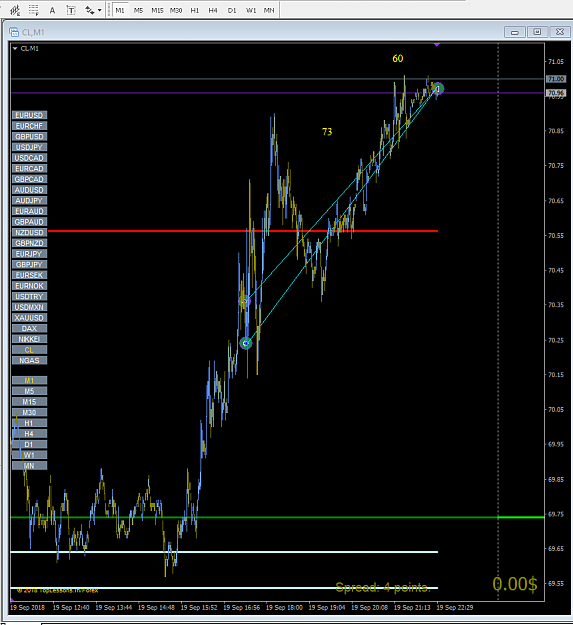Load the GBPCAD symbol button
This screenshot has height=625, width=573.
click(29, 179)
